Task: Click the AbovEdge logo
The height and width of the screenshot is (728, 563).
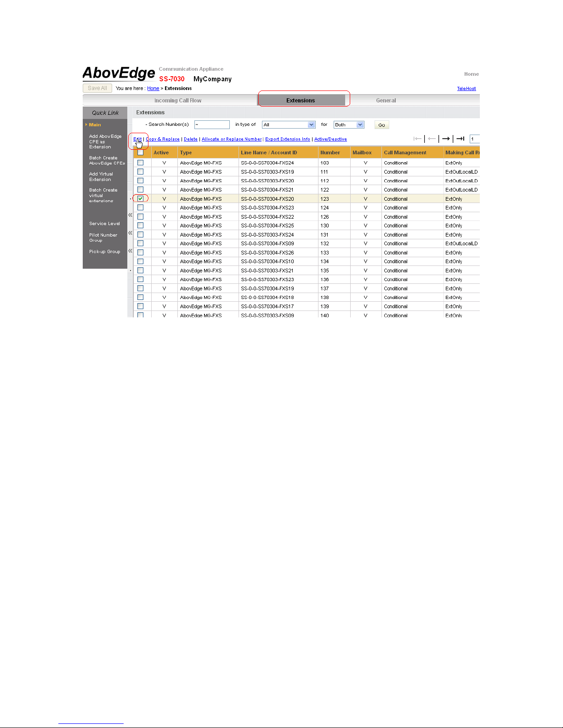Action: point(119,73)
